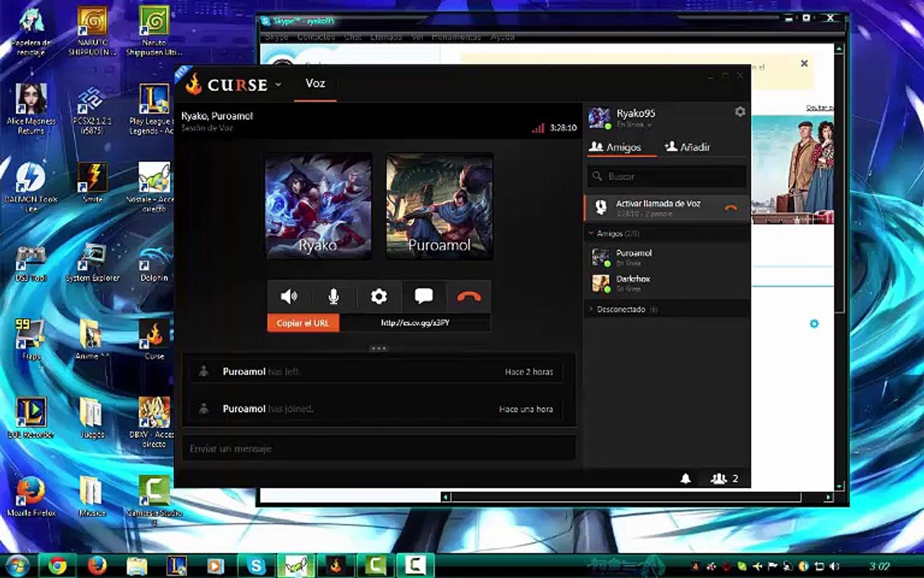
Task: Click Ryako's avatar in the call
Action: [318, 206]
